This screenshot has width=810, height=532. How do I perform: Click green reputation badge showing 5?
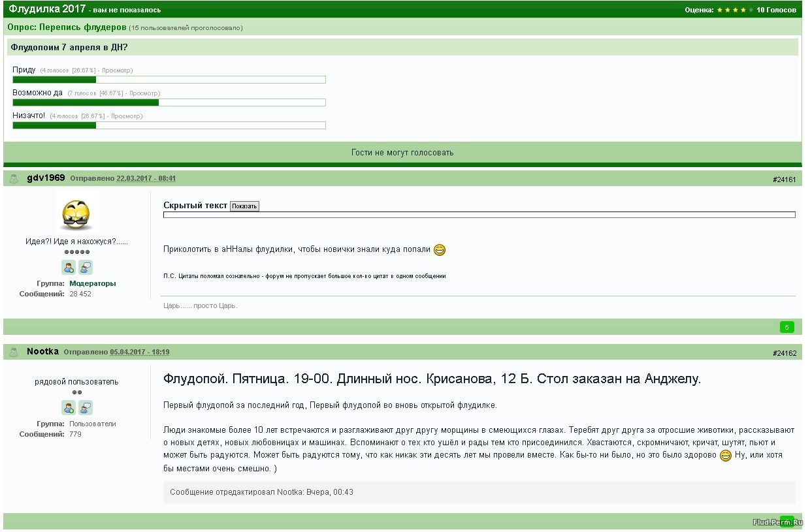786,327
